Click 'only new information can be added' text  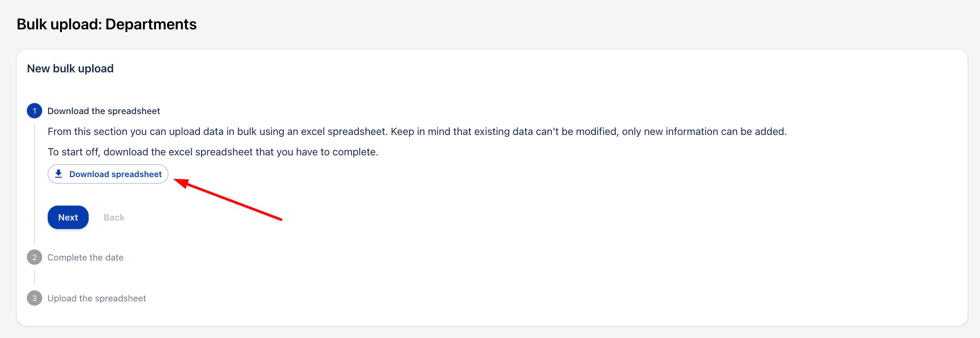pos(704,132)
